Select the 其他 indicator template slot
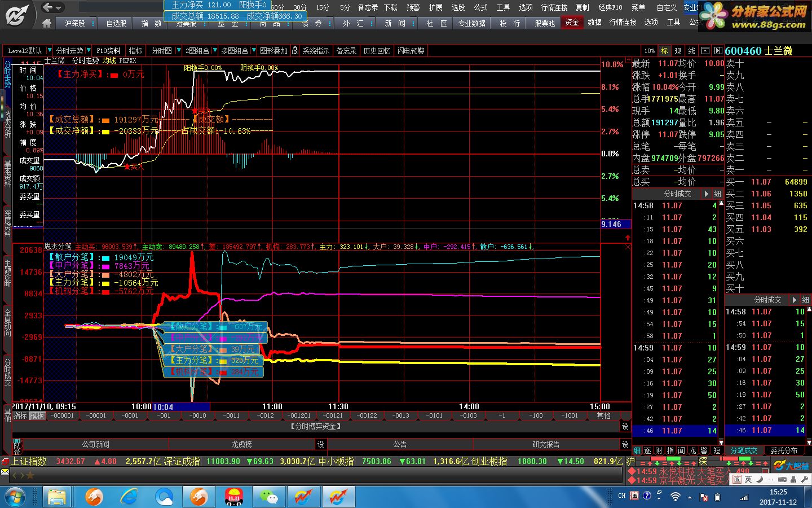The width and height of the screenshot is (812, 508). 604,415
